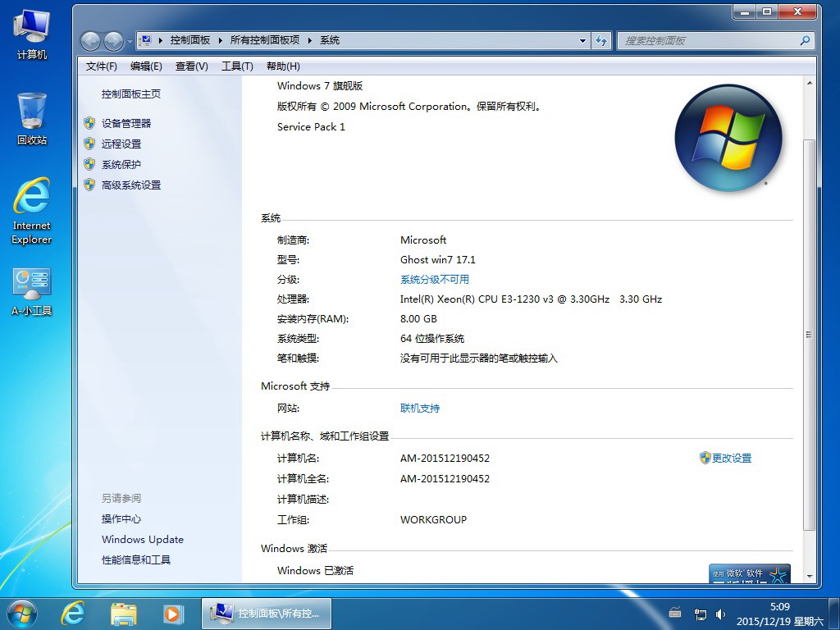Open 设备管理器 link
Viewport: 840px width, 630px height.
(126, 123)
